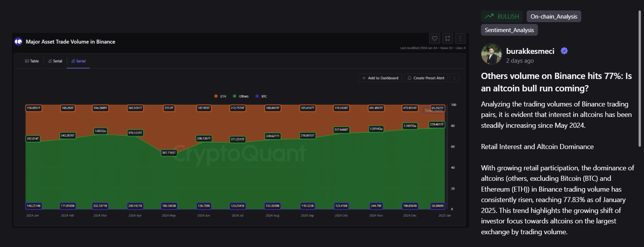
Task: Select the highlighted active Serial tab
Action: point(78,61)
